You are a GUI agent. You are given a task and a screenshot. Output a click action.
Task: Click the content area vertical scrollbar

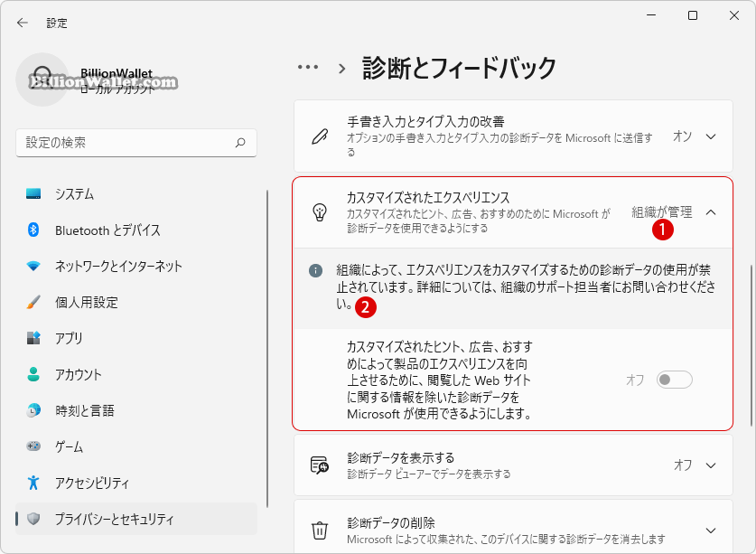tap(751, 345)
